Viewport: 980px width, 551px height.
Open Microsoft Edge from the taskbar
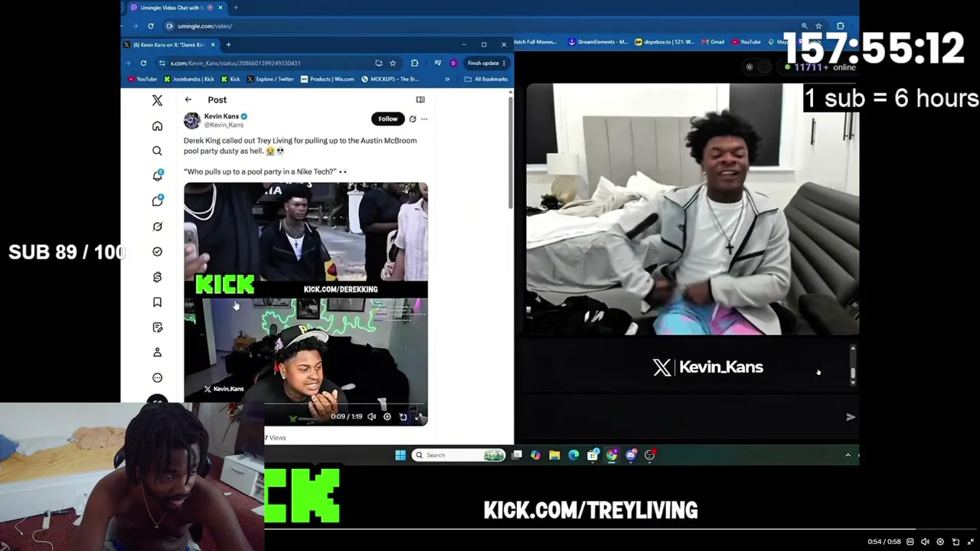(573, 455)
